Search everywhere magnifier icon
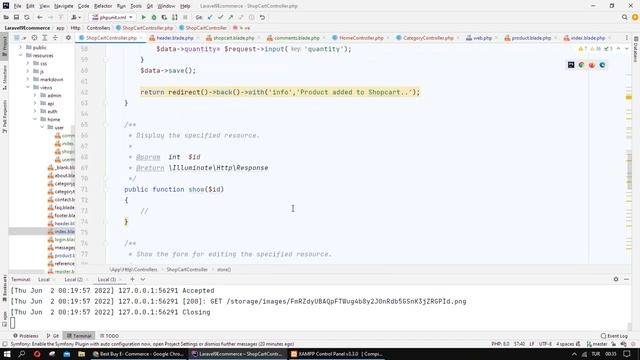The width and height of the screenshot is (640, 360). 624,18
